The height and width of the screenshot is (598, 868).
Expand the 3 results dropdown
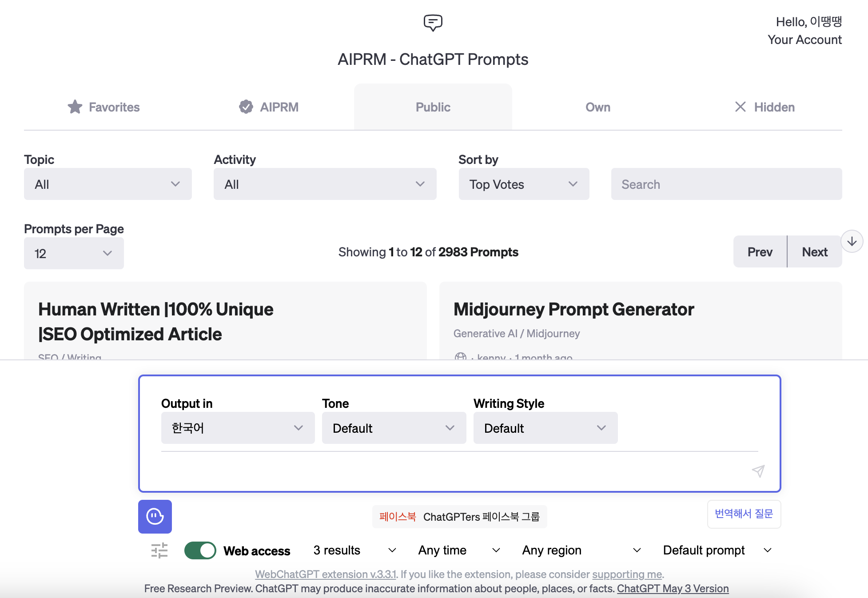coord(354,550)
